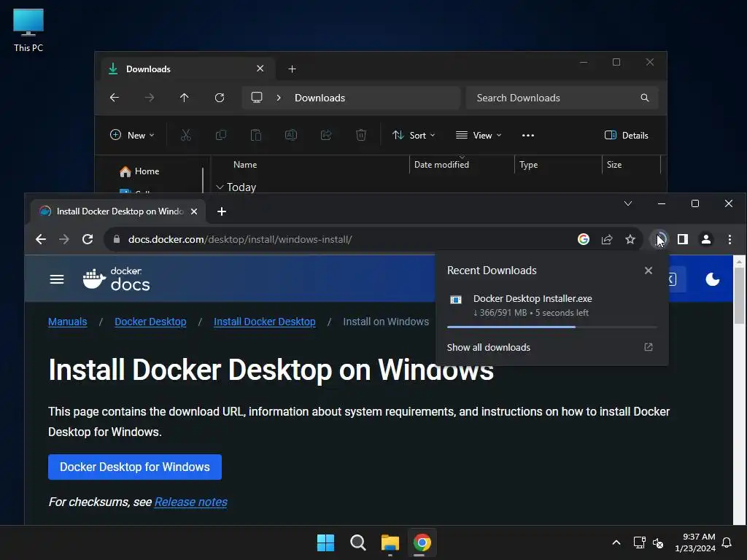Click the Search Downloads field in Explorer
The image size is (747, 560).
(562, 98)
